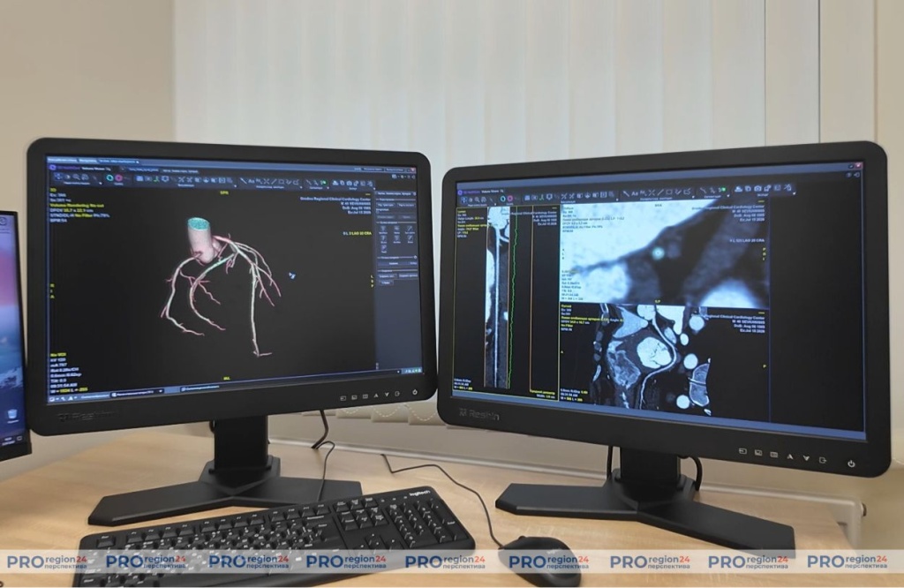Open Recycle Bin on far-left monitor desktop
The image size is (904, 588).
tap(11, 415)
